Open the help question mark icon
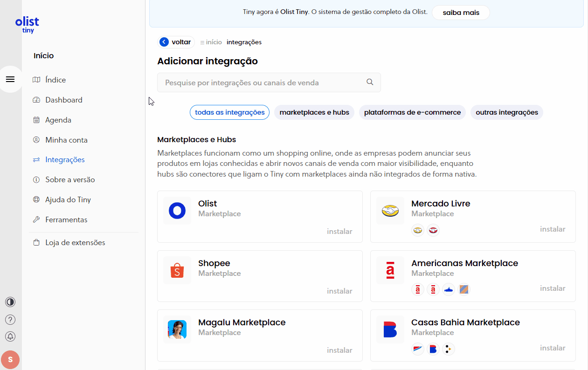The image size is (588, 370). (x=10, y=320)
